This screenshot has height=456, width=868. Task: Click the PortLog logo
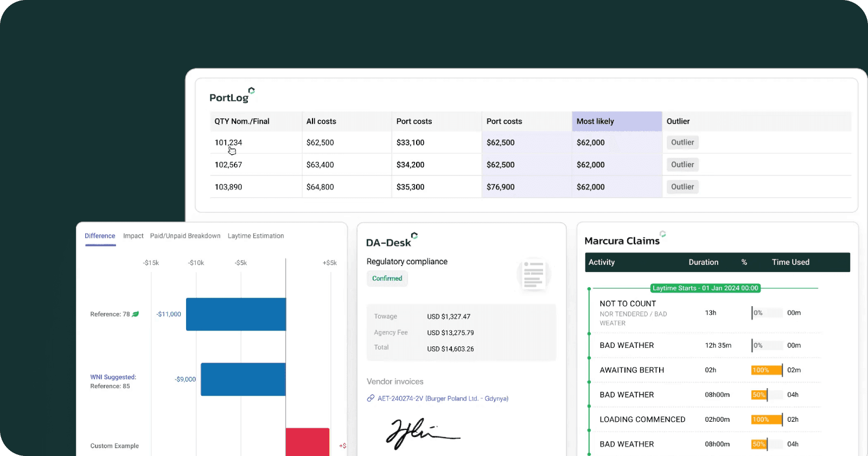[232, 95]
